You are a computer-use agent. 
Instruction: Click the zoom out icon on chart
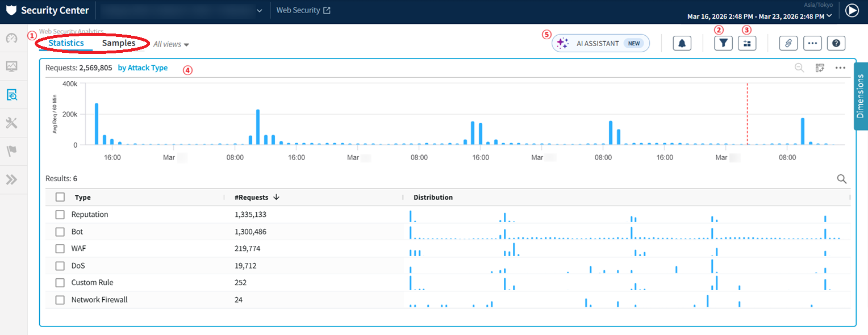(x=799, y=68)
